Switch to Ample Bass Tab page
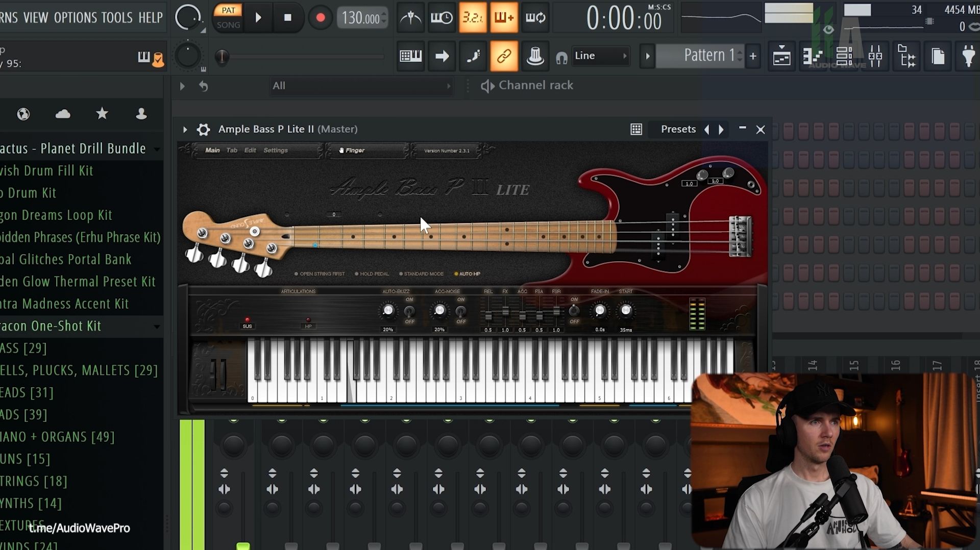Screen dimensions: 980x550 (x=232, y=151)
